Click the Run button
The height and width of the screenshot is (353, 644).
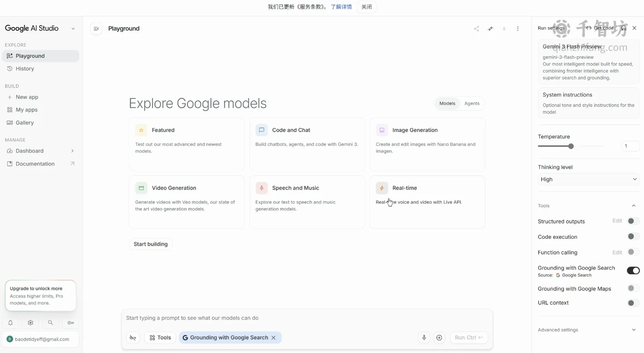coord(469,337)
